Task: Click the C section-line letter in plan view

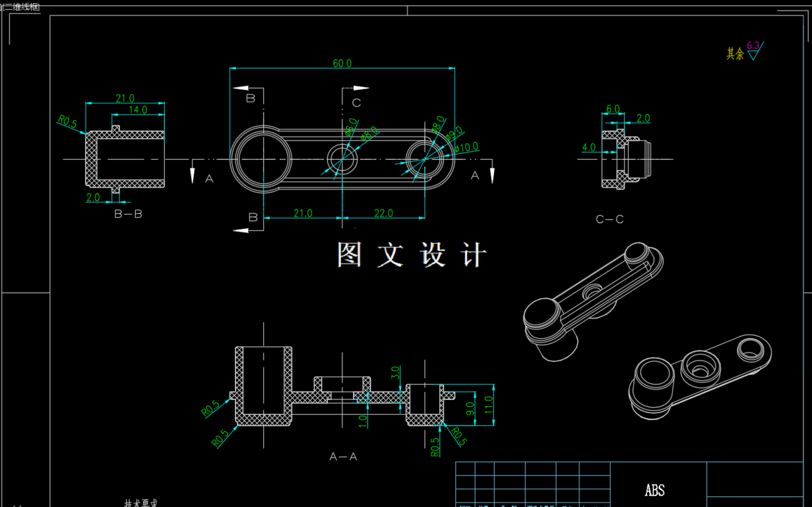Action: pos(356,102)
